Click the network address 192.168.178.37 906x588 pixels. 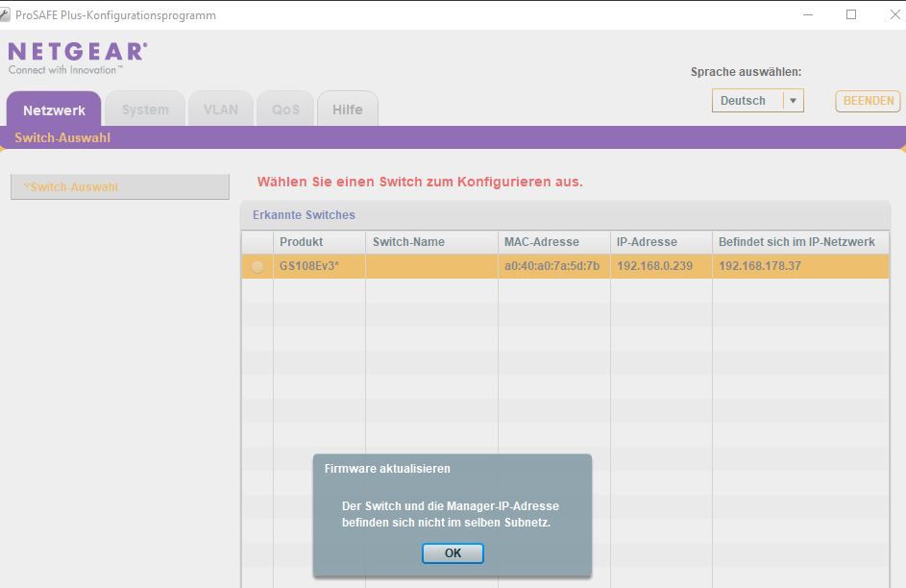pos(760,266)
